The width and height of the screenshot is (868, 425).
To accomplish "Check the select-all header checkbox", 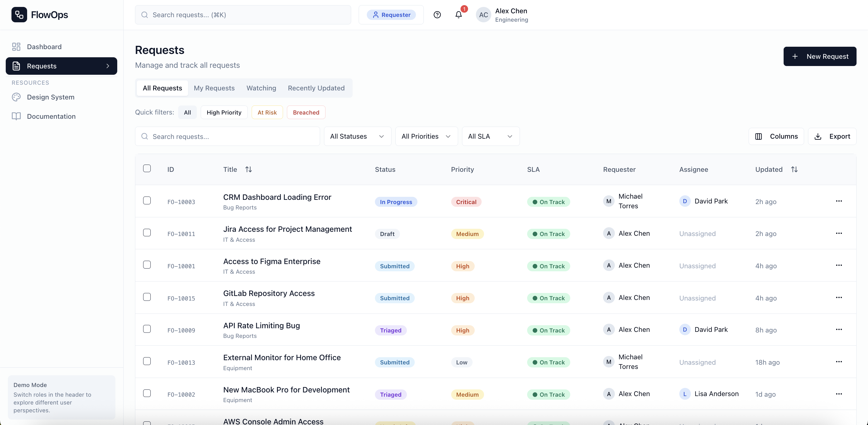I will tap(147, 168).
